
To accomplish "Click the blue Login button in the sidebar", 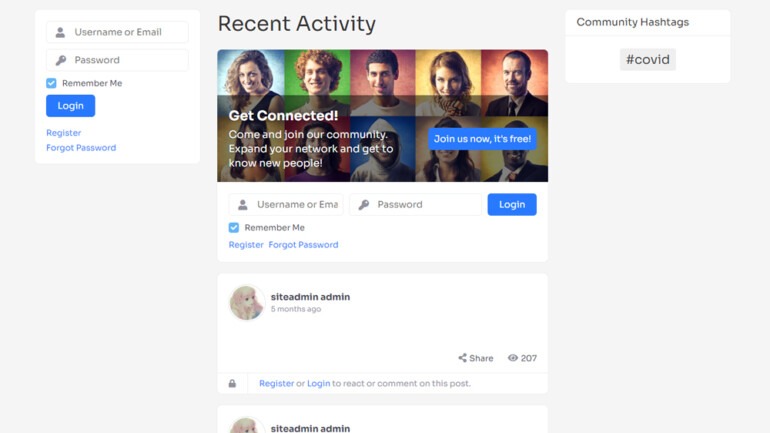I will (x=71, y=106).
